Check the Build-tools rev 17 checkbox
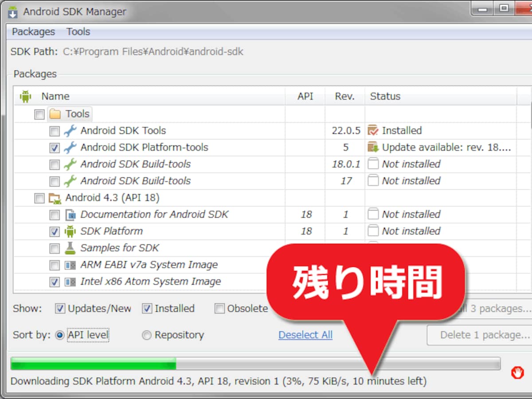Image resolution: width=532 pixels, height=399 pixels. pos(54,181)
